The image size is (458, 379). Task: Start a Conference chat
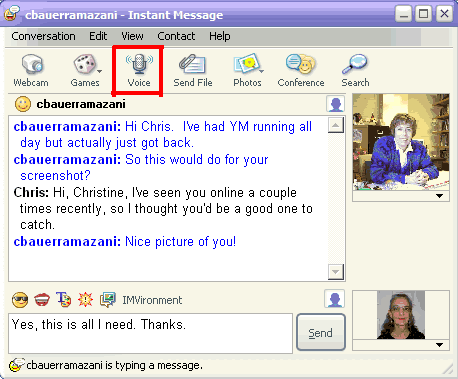pyautogui.click(x=301, y=70)
